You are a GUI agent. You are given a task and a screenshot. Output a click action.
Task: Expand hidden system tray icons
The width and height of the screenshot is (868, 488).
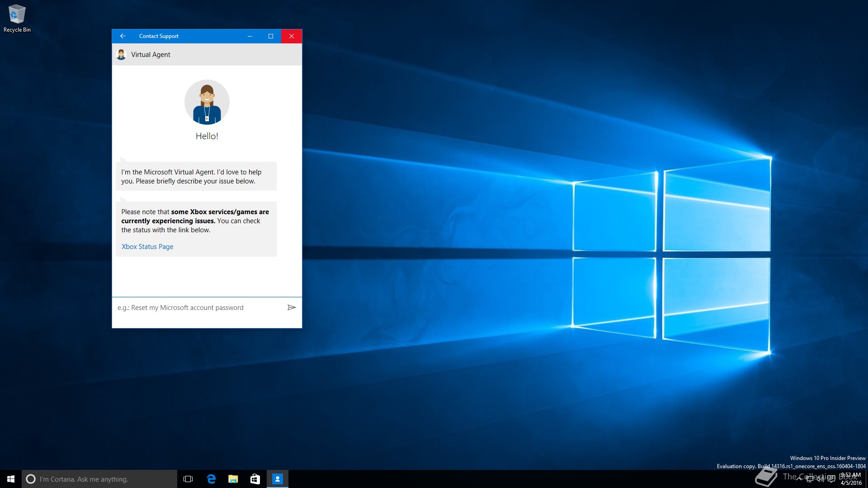click(798, 479)
